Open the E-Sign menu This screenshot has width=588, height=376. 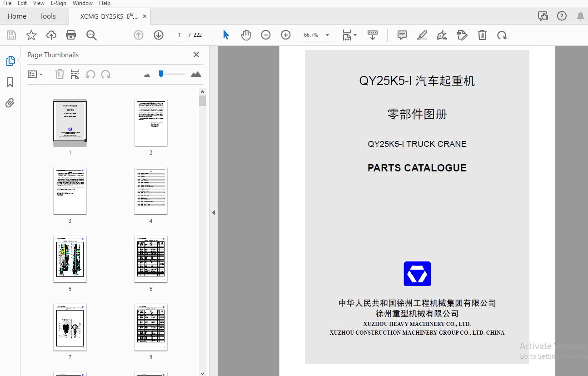click(59, 3)
